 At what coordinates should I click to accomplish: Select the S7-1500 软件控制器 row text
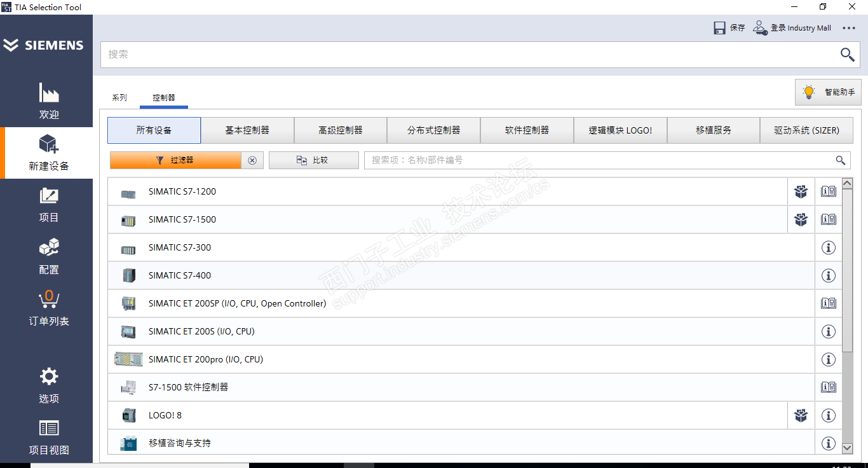point(188,387)
